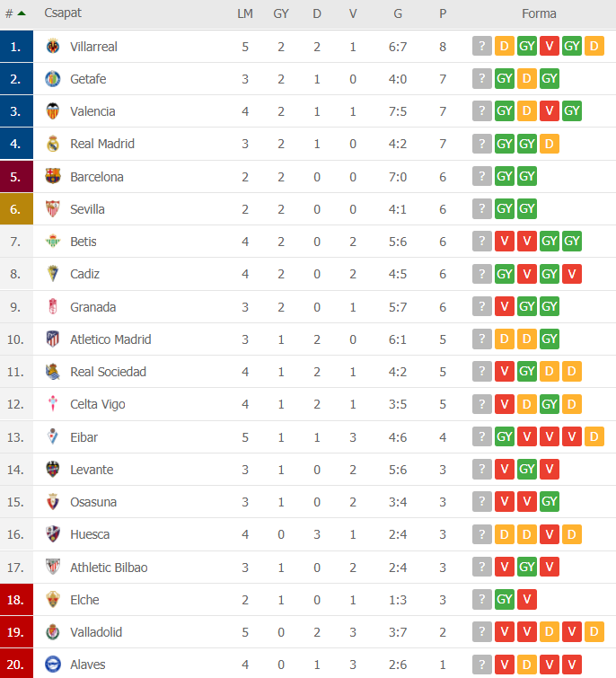
Task: Select the Forma column header
Action: coord(539,13)
